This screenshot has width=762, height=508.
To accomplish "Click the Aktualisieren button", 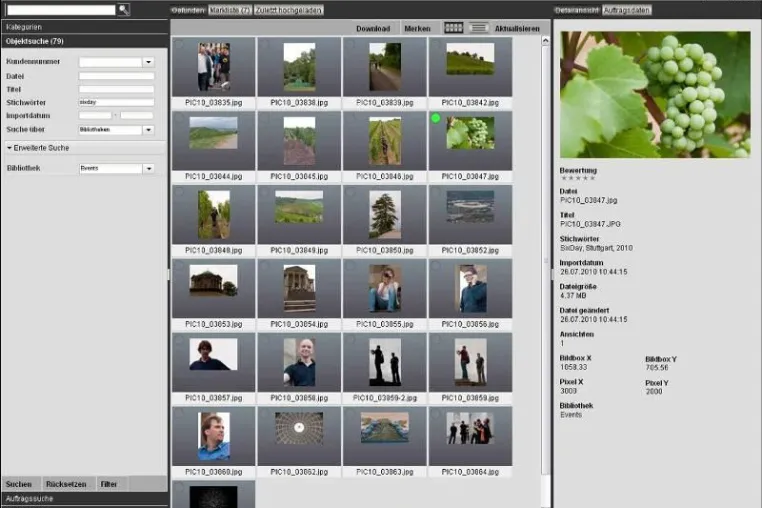I will click(517, 29).
